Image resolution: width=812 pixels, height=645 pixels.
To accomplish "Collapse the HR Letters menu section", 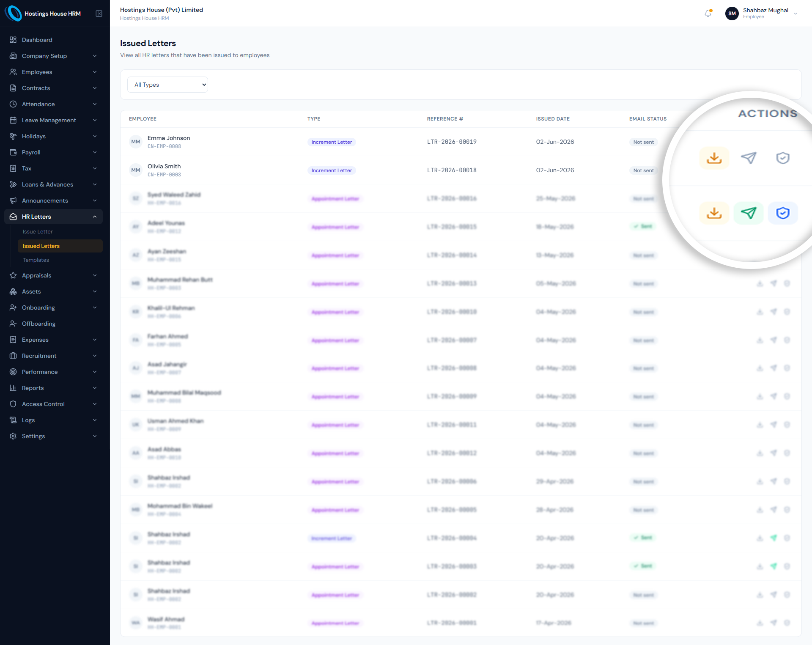I will coord(53,217).
